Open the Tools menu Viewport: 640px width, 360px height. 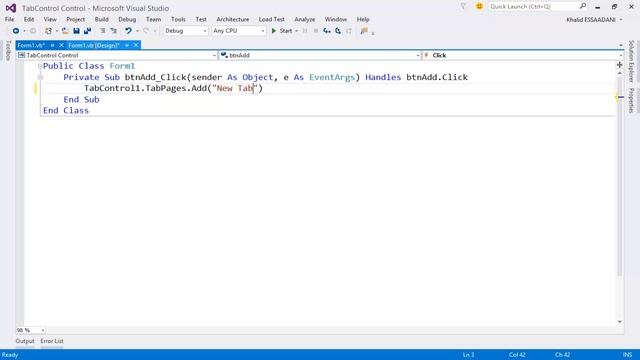(x=178, y=19)
